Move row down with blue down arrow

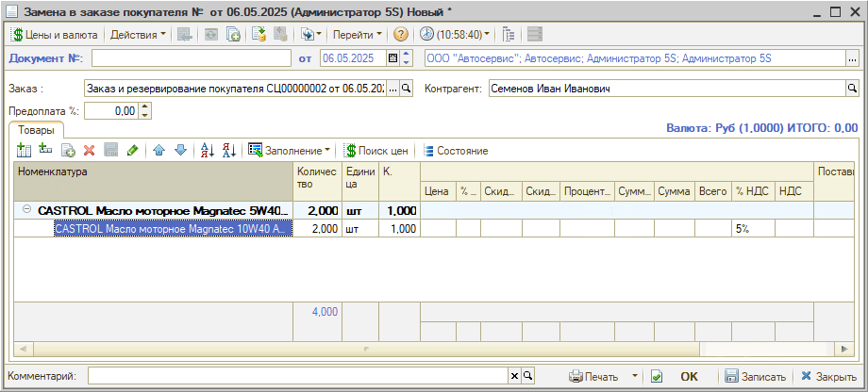coord(180,151)
